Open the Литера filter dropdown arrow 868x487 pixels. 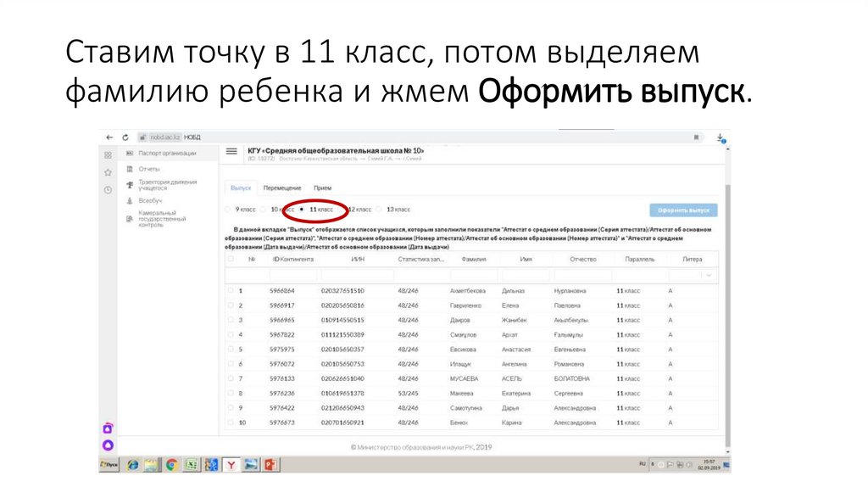click(x=709, y=275)
